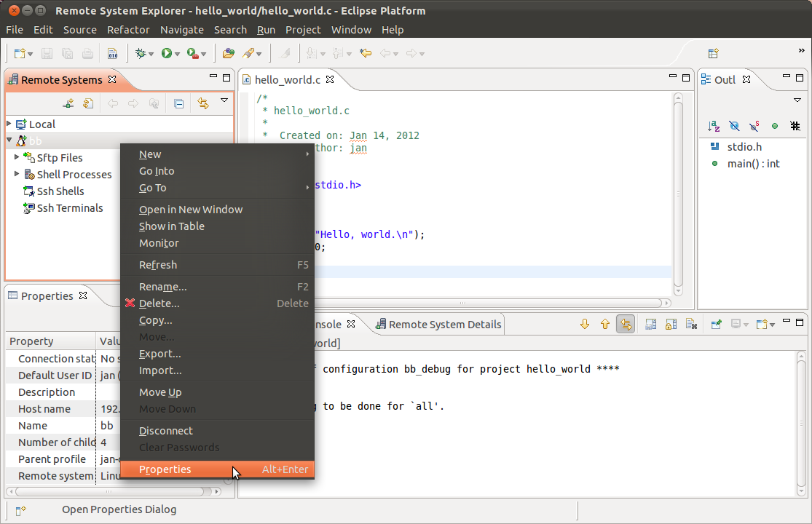The height and width of the screenshot is (524, 812).
Task: Toggle the highlighted wrap/sync button in Console toolbar
Action: [x=626, y=325]
